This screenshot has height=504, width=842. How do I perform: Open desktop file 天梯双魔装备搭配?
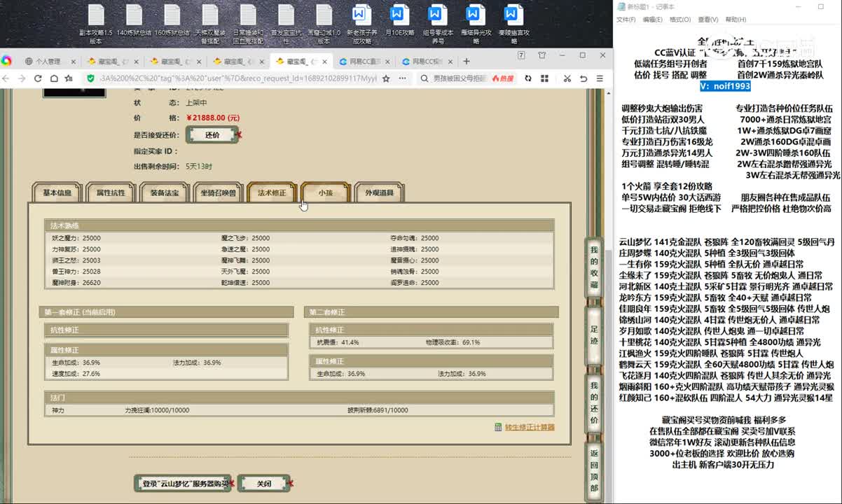(210, 24)
